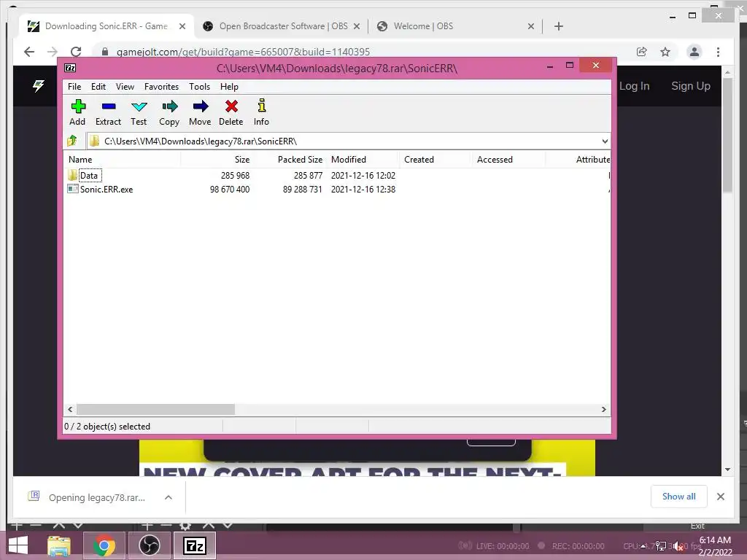Viewport: 747px width, 560px height.
Task: Select modified date 2021-12-16 12:02
Action: [x=363, y=175]
